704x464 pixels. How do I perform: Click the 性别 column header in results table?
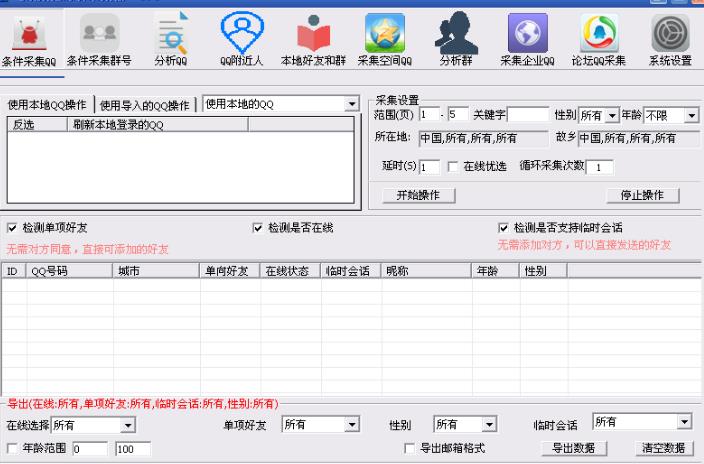pyautogui.click(x=544, y=271)
